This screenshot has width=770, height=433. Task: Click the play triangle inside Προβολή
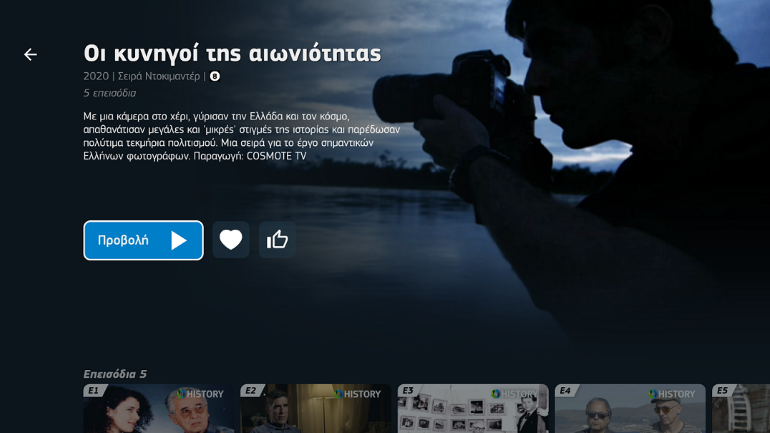tap(178, 240)
